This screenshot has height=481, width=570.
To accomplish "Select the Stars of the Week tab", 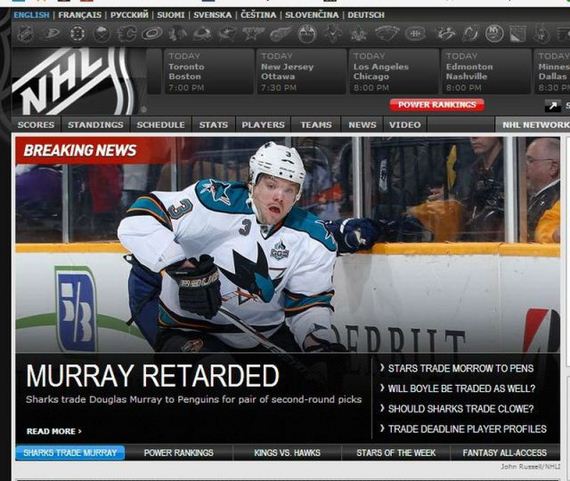I will (x=396, y=453).
